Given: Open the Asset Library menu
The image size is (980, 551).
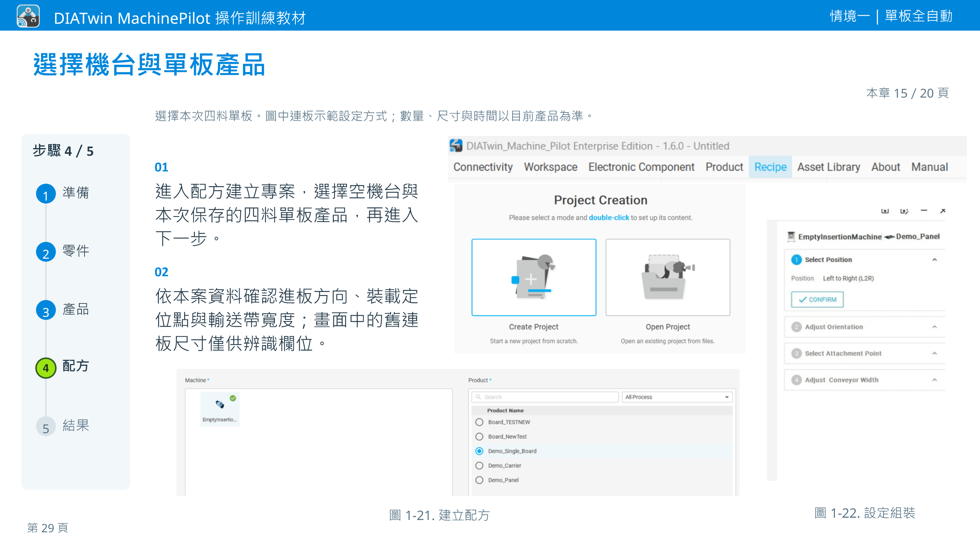Looking at the screenshot, I should click(829, 167).
